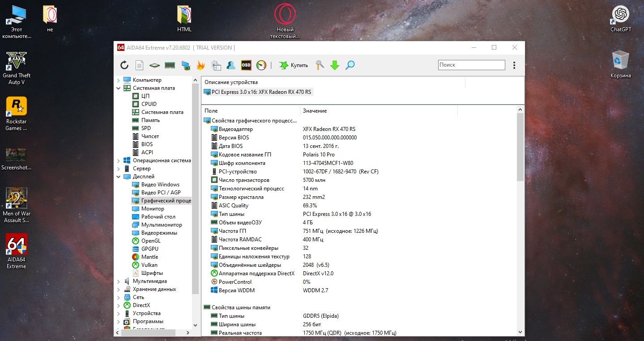
Task: Click the wrench and key settings icon
Action: [x=320, y=65]
